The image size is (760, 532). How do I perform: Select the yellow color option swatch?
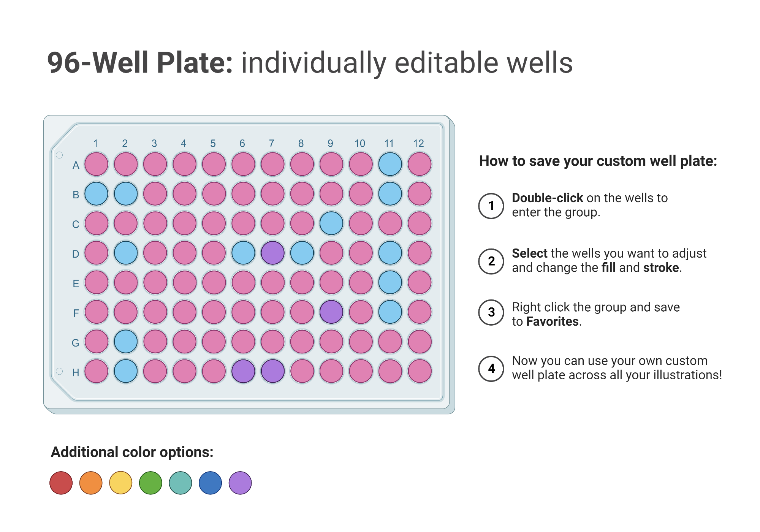click(x=121, y=483)
